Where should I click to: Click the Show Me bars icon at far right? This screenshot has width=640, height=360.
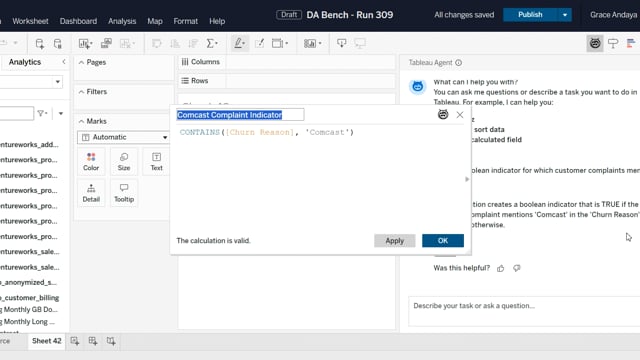[631, 43]
